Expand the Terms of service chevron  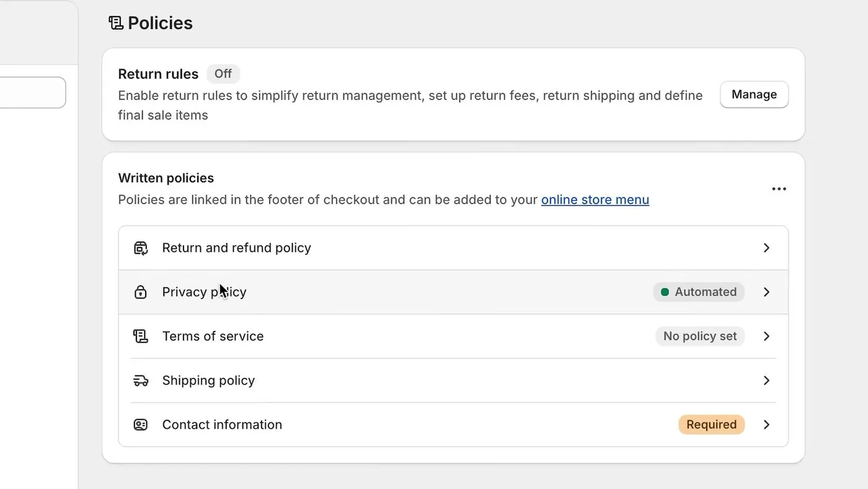click(x=766, y=336)
